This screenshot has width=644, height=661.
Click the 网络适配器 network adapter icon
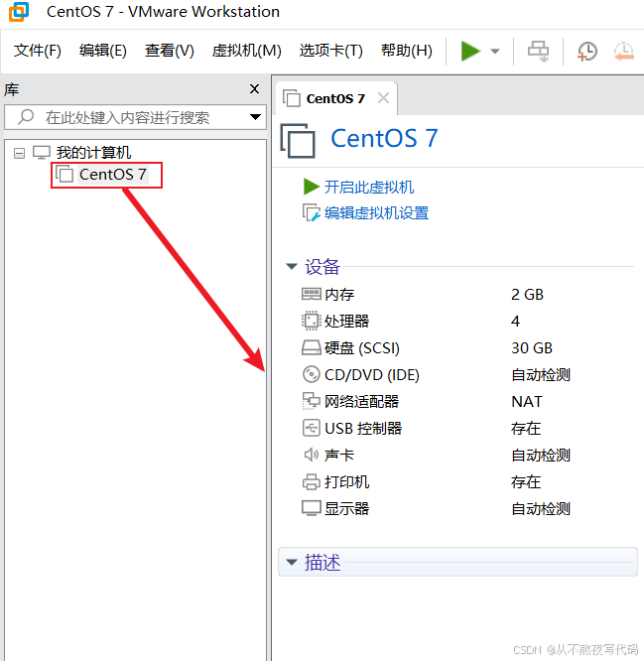[x=312, y=401]
